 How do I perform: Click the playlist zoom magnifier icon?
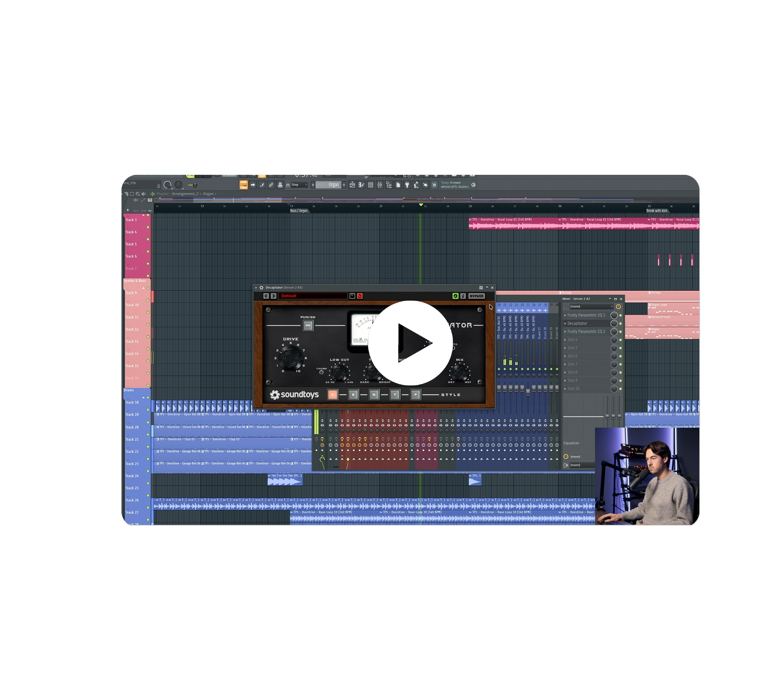point(138,194)
